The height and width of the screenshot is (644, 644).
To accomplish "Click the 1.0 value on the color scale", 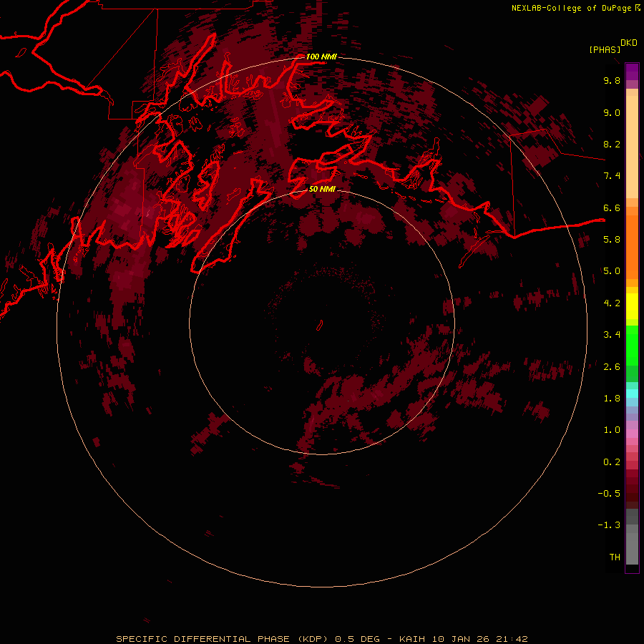I will click(612, 430).
